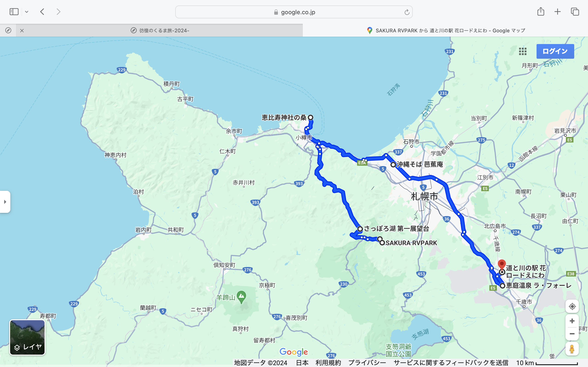
Task: Toggle the レイヤ satellite layer thumbnail
Action: (27, 337)
